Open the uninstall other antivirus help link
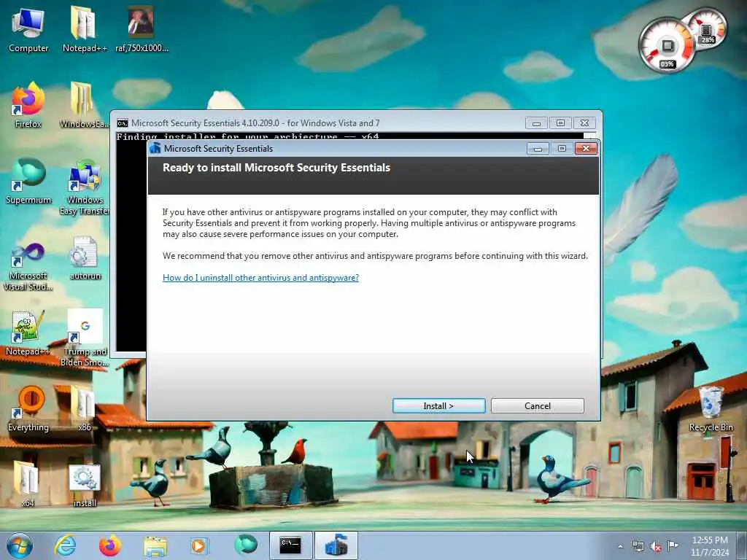747x560 pixels. pyautogui.click(x=260, y=278)
